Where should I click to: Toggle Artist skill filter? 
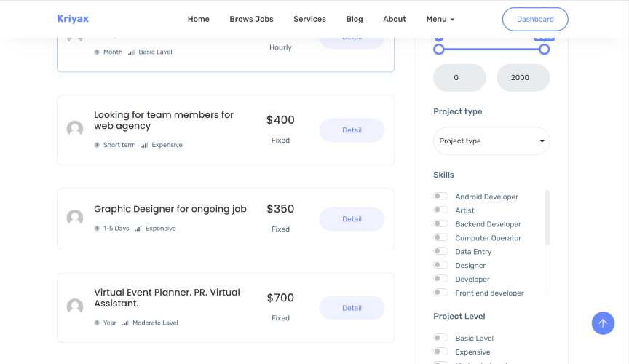[x=440, y=210]
